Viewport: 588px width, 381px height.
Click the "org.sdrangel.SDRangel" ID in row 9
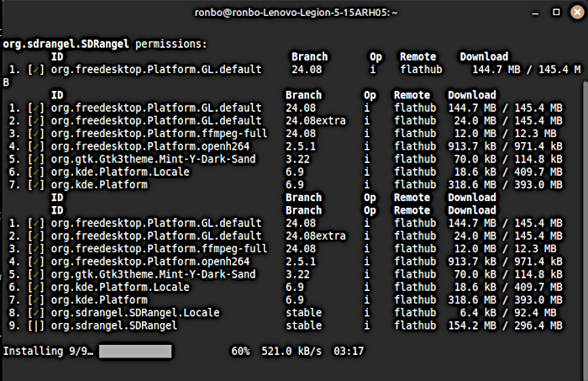tap(114, 325)
